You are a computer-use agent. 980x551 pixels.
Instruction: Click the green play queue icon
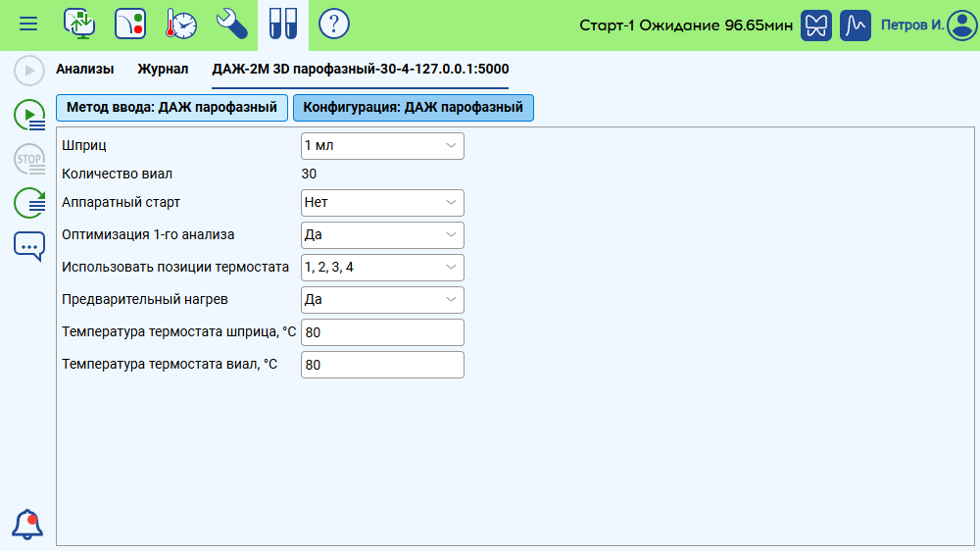pos(29,115)
